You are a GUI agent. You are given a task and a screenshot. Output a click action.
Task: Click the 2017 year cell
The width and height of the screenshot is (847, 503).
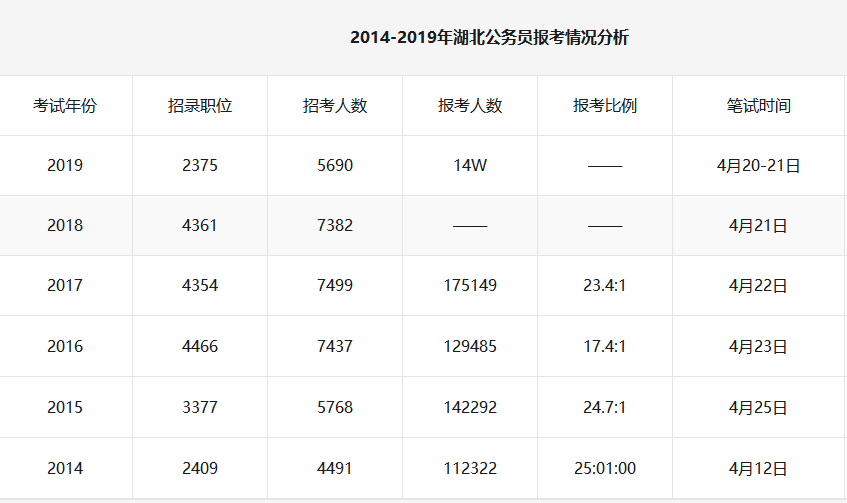65,285
